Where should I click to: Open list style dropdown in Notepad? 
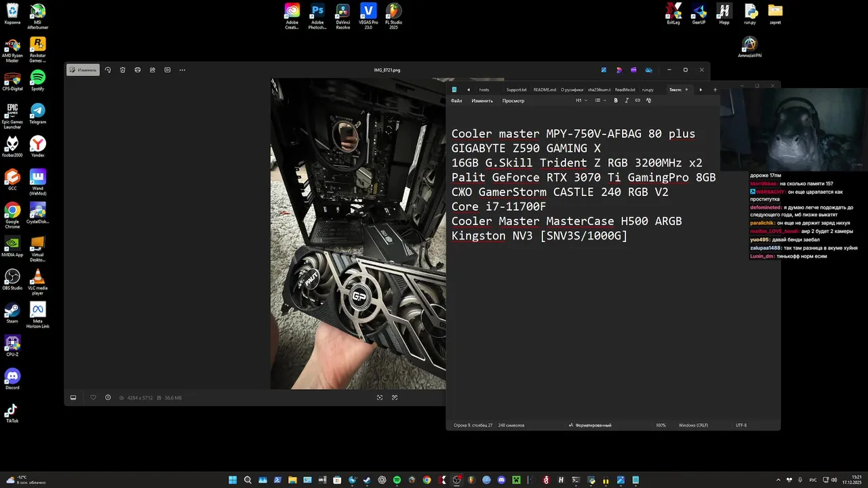click(600, 100)
